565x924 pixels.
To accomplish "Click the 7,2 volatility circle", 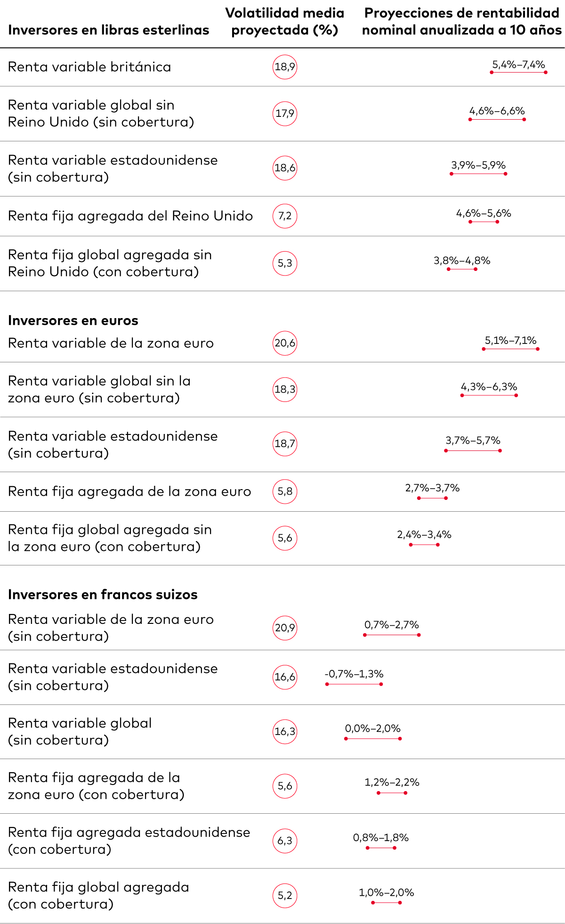I will 285,216.
